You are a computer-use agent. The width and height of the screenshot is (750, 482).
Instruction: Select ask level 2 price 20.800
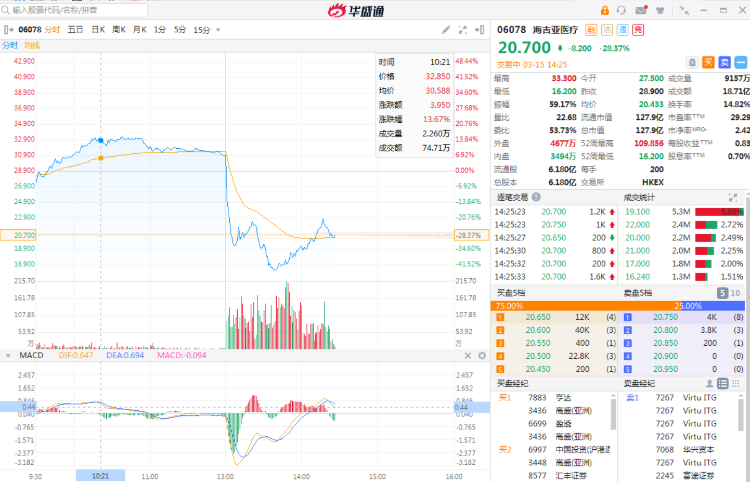pyautogui.click(x=665, y=330)
